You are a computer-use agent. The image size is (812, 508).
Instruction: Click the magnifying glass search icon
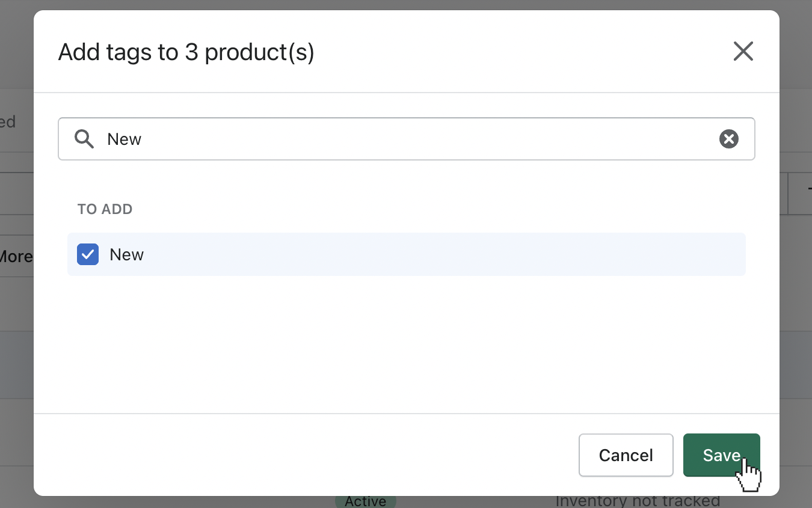pyautogui.click(x=84, y=139)
